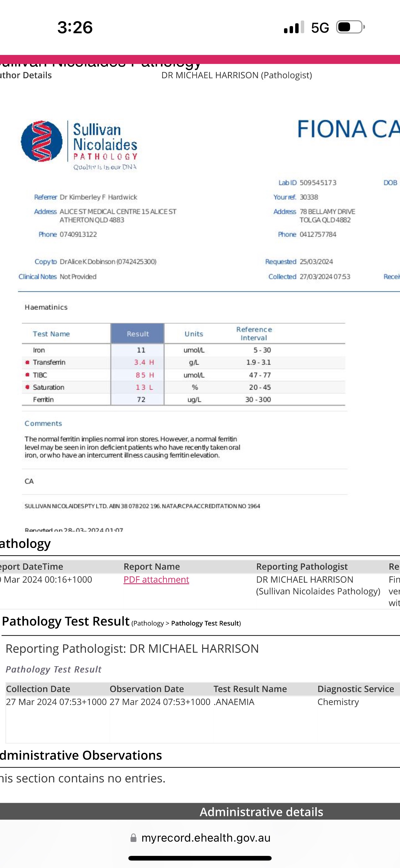
Task: Tap the Reference Interval column header
Action: tap(254, 334)
